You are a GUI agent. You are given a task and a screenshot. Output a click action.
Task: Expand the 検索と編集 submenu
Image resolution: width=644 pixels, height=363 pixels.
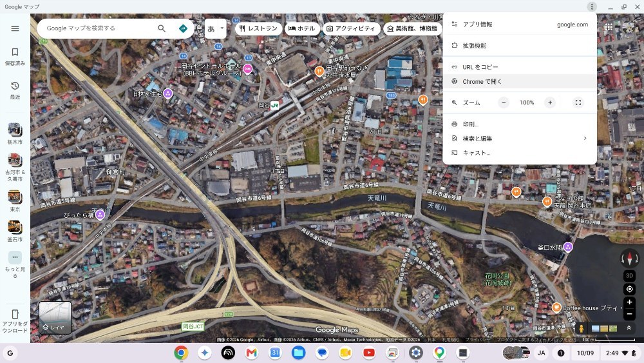coord(520,139)
